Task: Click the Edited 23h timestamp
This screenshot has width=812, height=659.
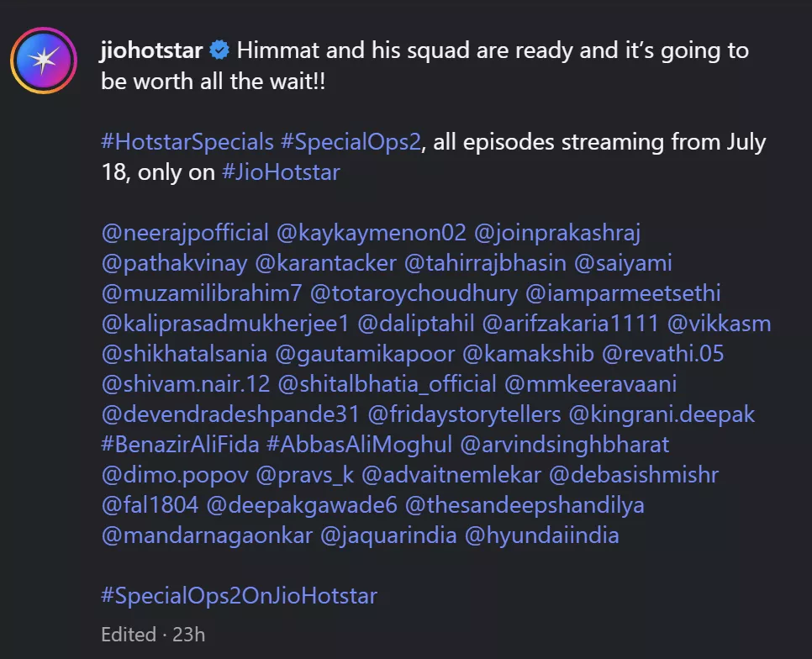Action: [x=152, y=634]
